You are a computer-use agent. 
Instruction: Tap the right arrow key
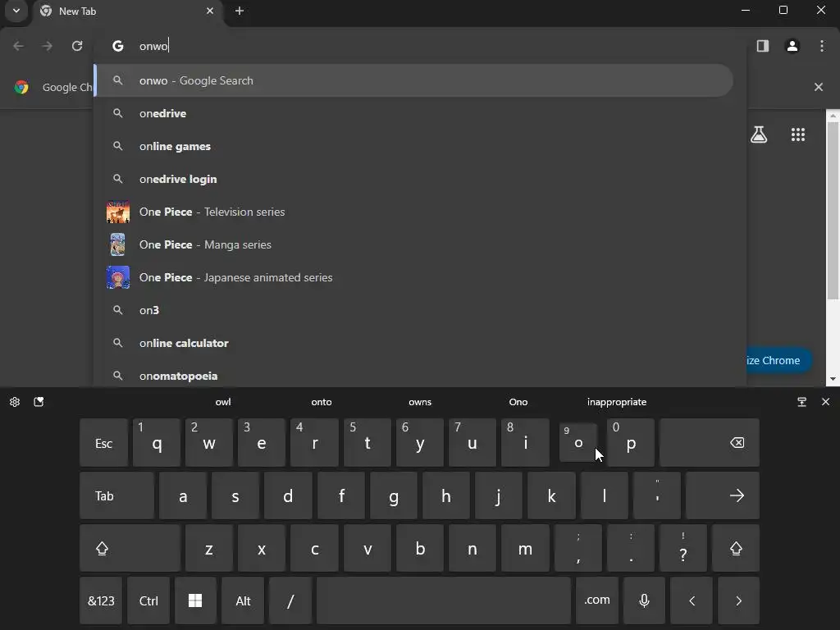[x=739, y=600]
